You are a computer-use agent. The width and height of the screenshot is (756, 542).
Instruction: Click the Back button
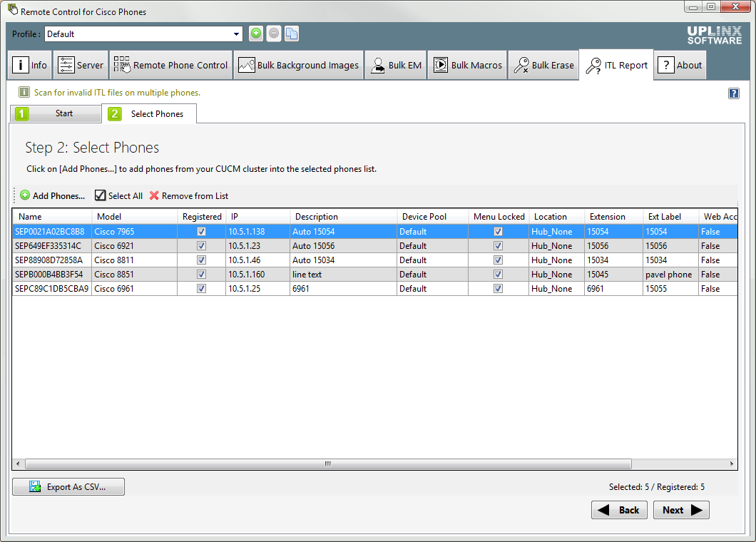point(619,510)
